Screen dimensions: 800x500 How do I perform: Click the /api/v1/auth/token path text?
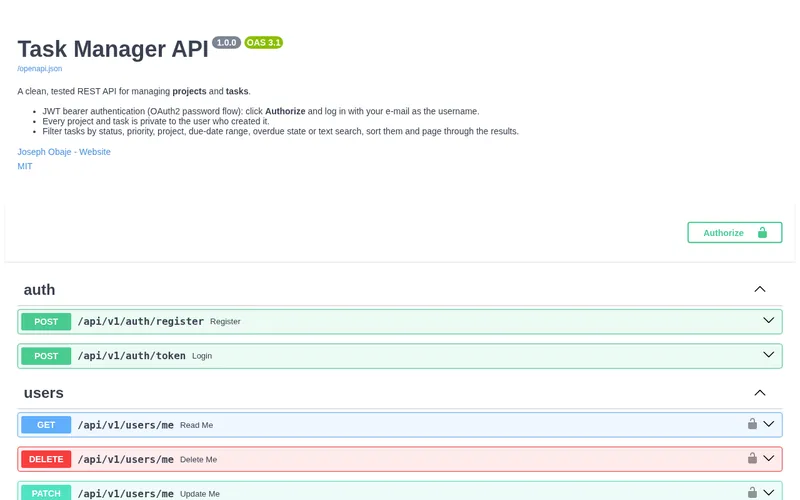(x=131, y=356)
